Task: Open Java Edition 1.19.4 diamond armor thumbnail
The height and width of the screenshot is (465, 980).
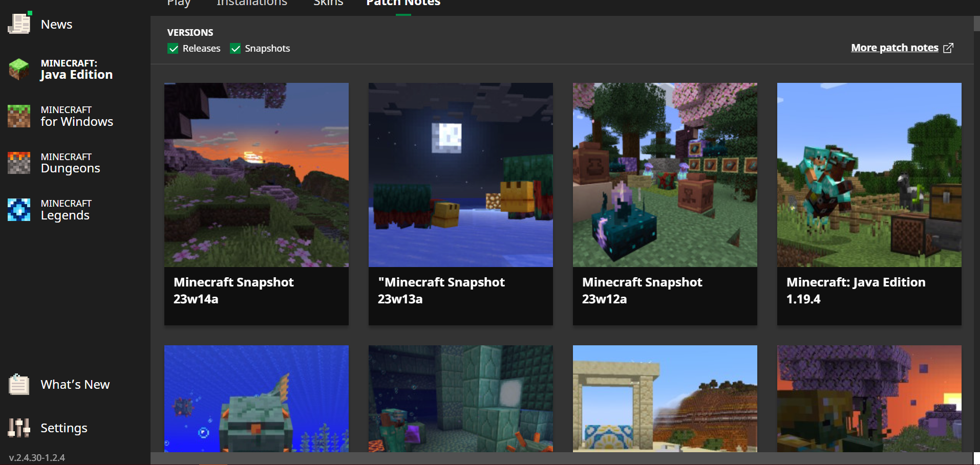Action: [869, 175]
